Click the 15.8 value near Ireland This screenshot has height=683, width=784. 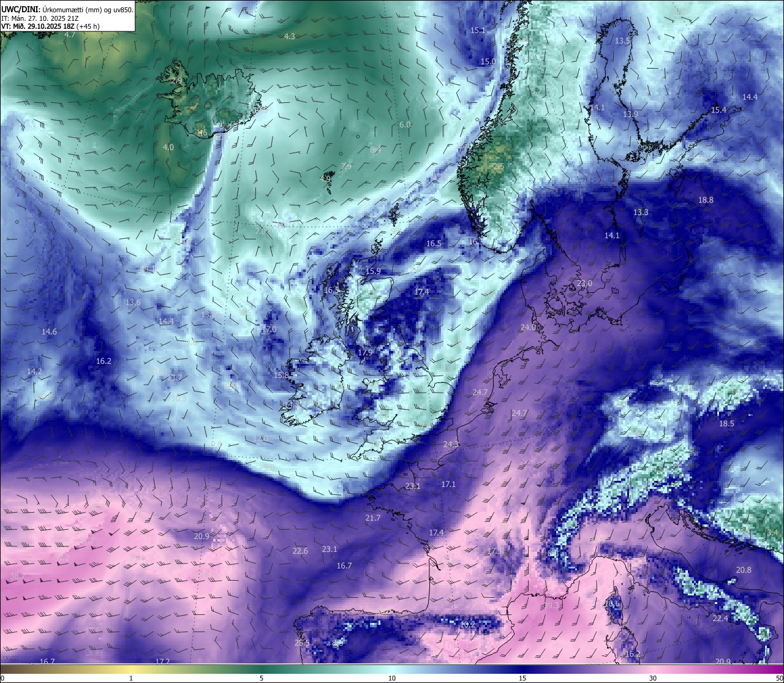click(281, 375)
